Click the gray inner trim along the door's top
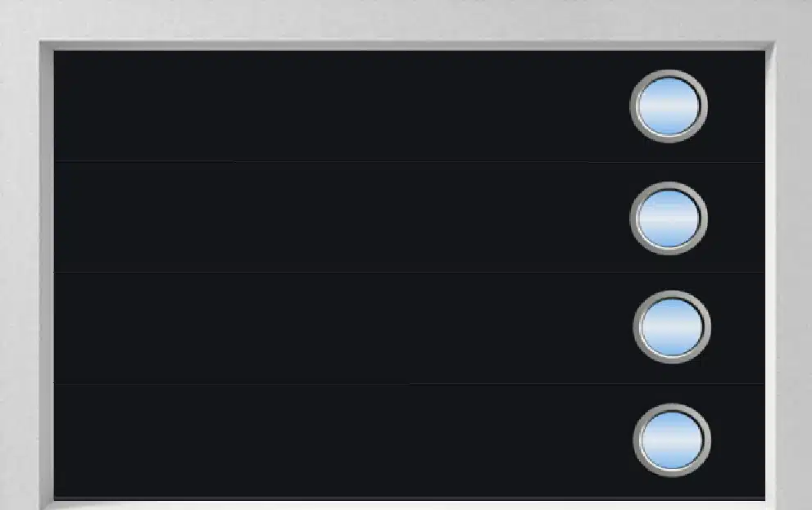Image resolution: width=812 pixels, height=510 pixels. tap(407, 46)
